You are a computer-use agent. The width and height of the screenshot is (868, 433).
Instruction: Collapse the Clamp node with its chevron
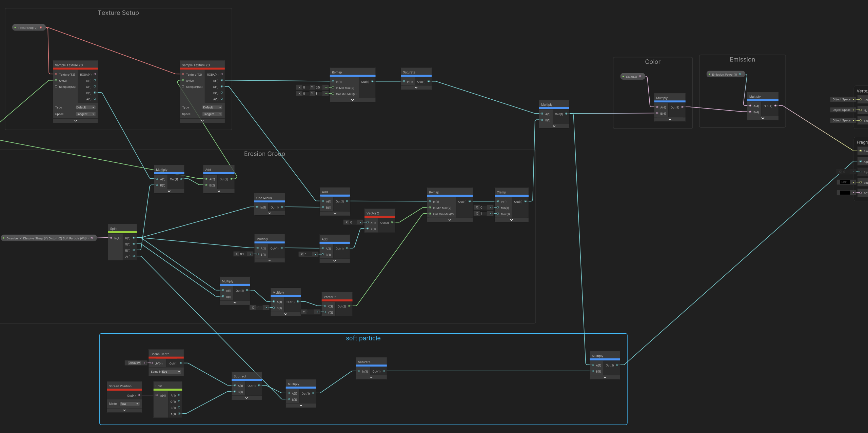click(511, 220)
